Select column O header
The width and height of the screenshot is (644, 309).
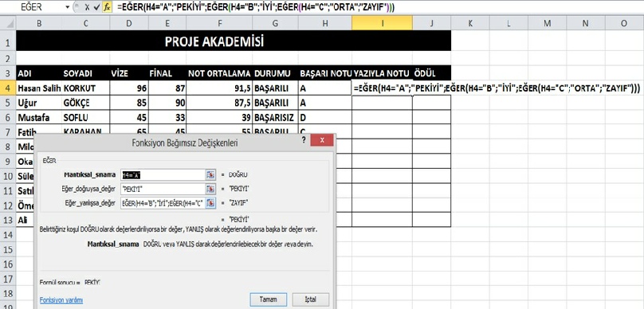pyautogui.click(x=624, y=24)
